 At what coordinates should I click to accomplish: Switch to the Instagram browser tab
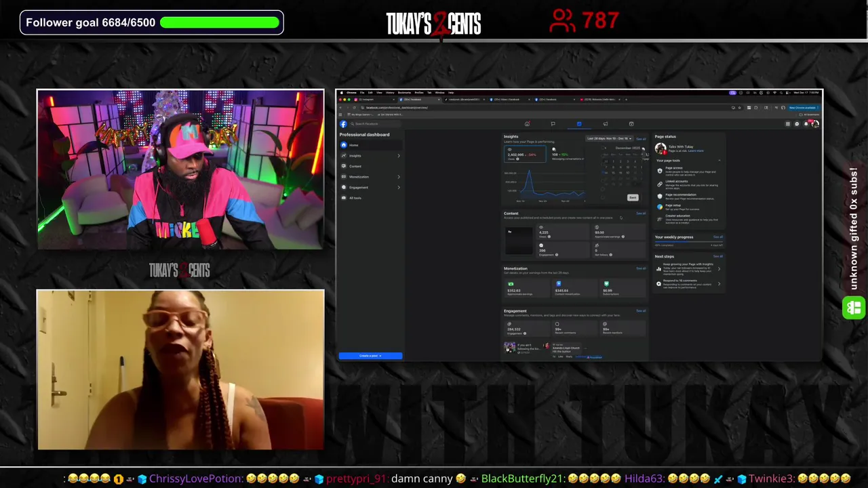(x=373, y=100)
